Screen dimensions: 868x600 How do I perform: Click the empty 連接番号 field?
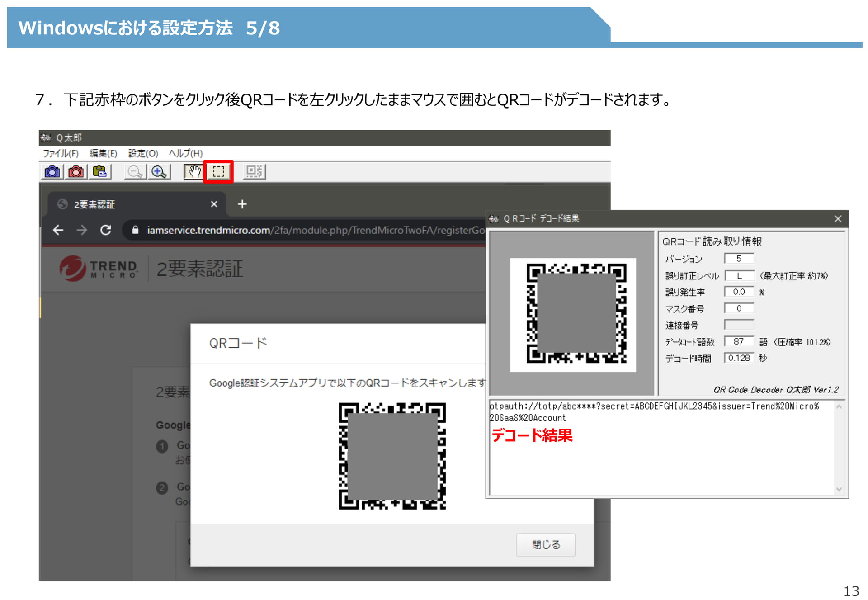click(739, 325)
